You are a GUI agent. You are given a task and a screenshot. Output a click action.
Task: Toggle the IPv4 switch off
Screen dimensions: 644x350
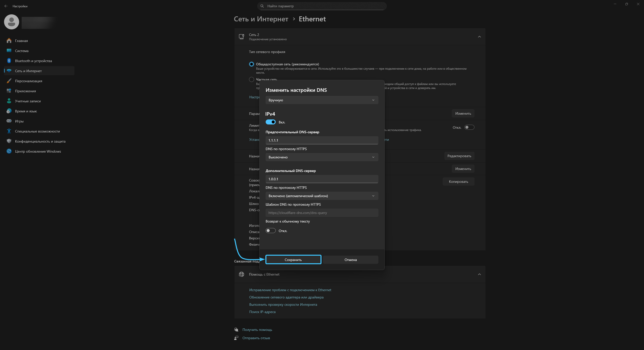coord(271,122)
